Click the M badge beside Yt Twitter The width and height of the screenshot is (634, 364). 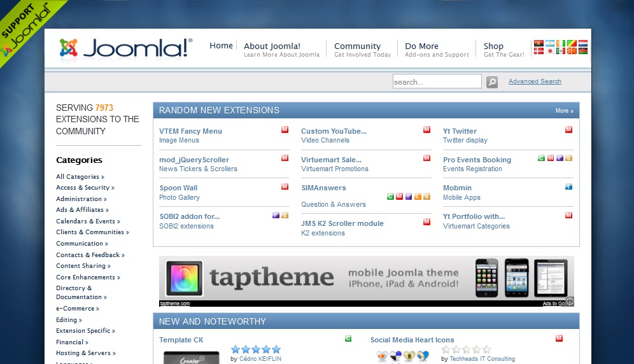pos(568,130)
